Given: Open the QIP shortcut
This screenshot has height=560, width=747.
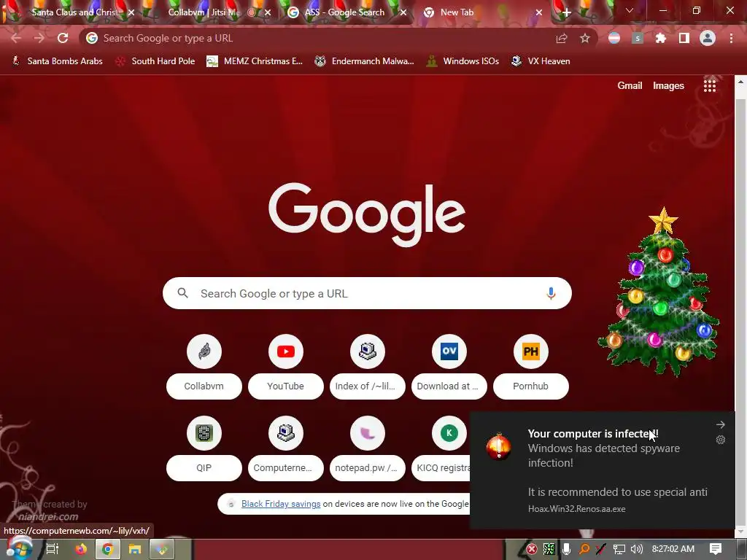Looking at the screenshot, I should (204, 448).
